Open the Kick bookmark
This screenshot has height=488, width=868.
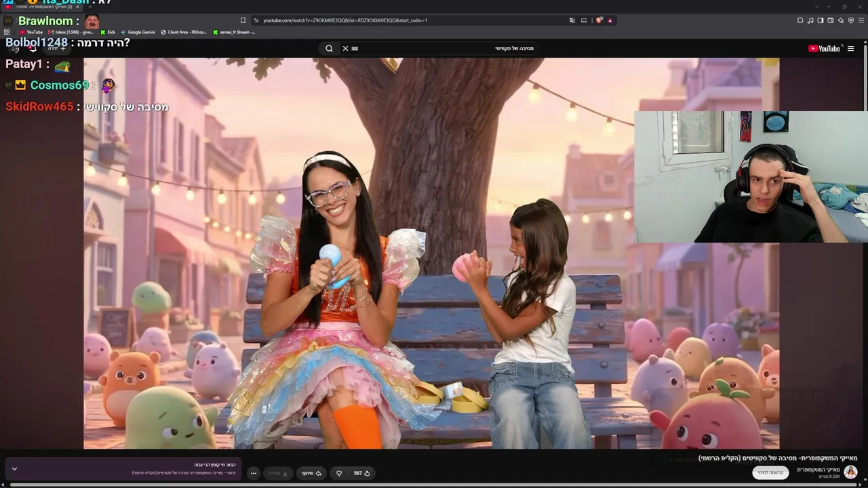108,32
